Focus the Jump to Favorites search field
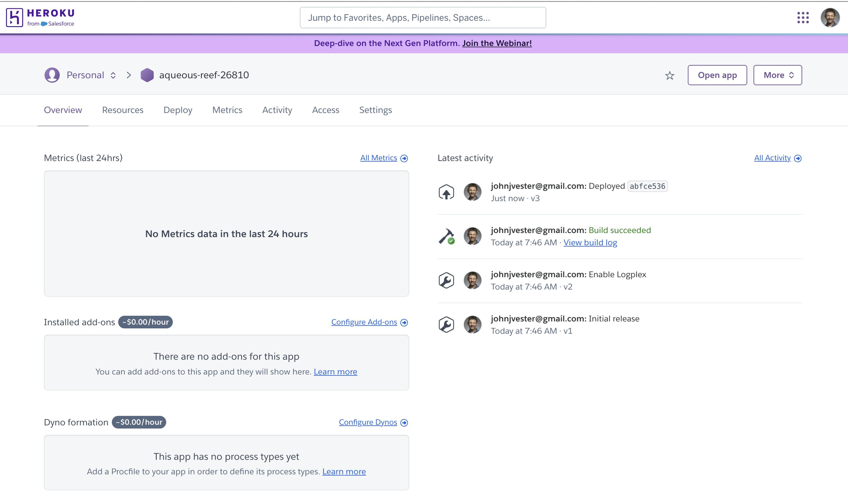This screenshot has height=504, width=848. point(423,18)
